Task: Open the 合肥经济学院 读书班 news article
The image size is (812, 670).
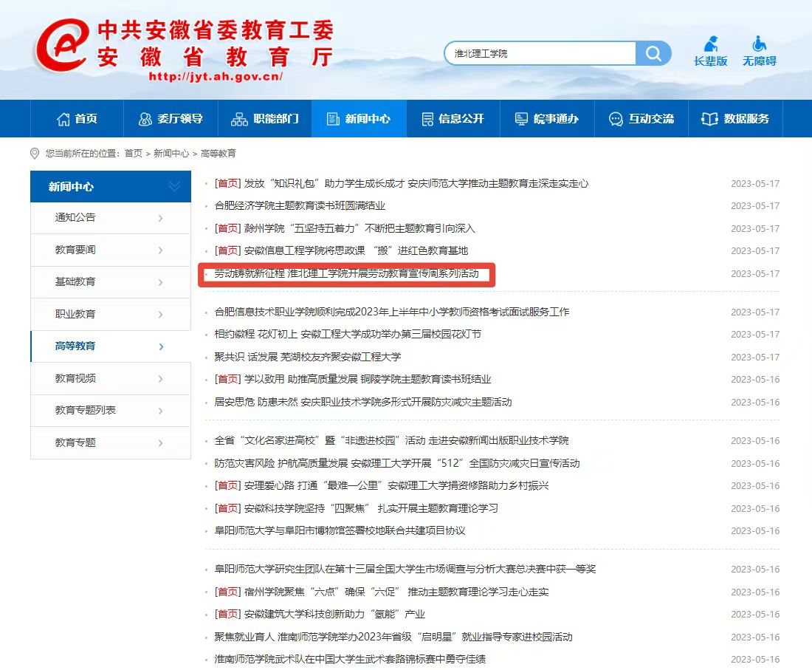Action: pos(300,206)
